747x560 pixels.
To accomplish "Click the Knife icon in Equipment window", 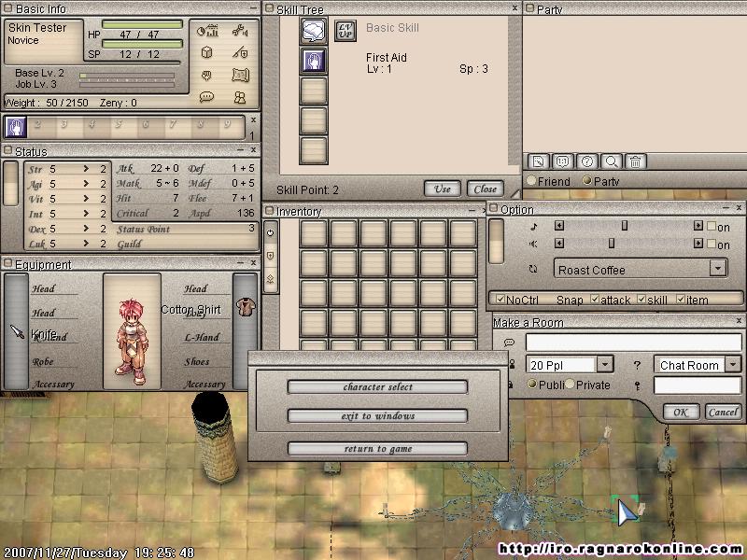I will pyautogui.click(x=17, y=331).
